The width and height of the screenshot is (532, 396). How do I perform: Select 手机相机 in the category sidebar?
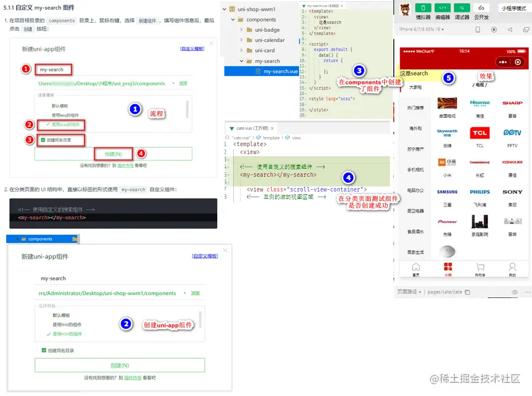[x=415, y=170]
